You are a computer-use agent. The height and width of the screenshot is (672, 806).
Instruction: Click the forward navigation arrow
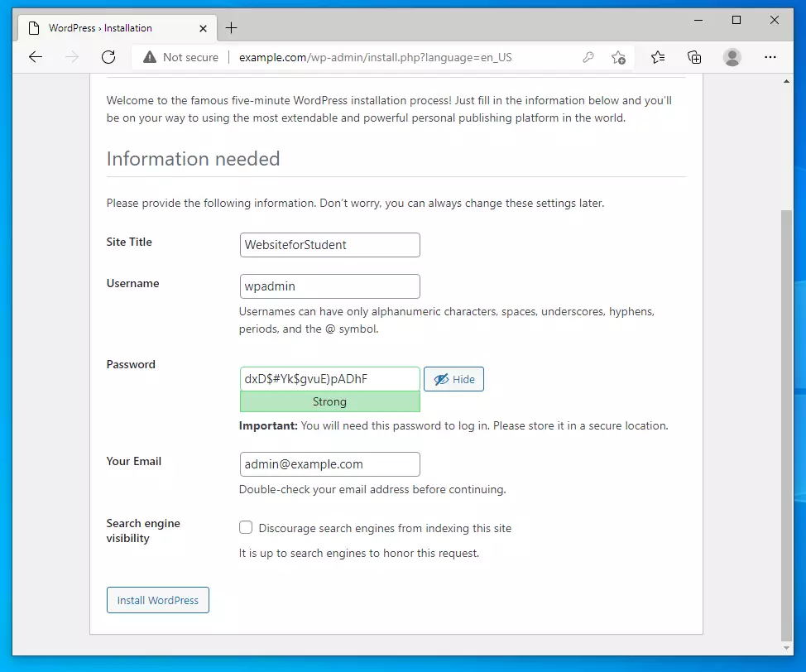(x=72, y=57)
